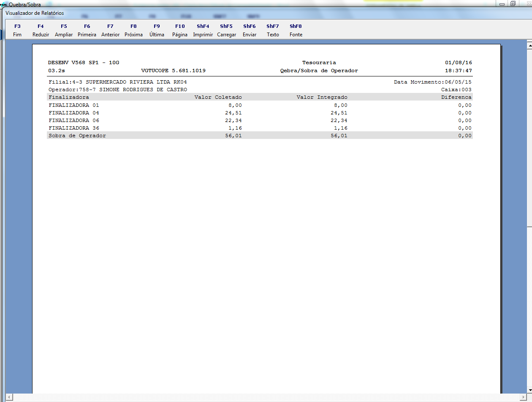Go to first page with F6 Primeira
Screen dimensions: 532x402
(x=87, y=30)
